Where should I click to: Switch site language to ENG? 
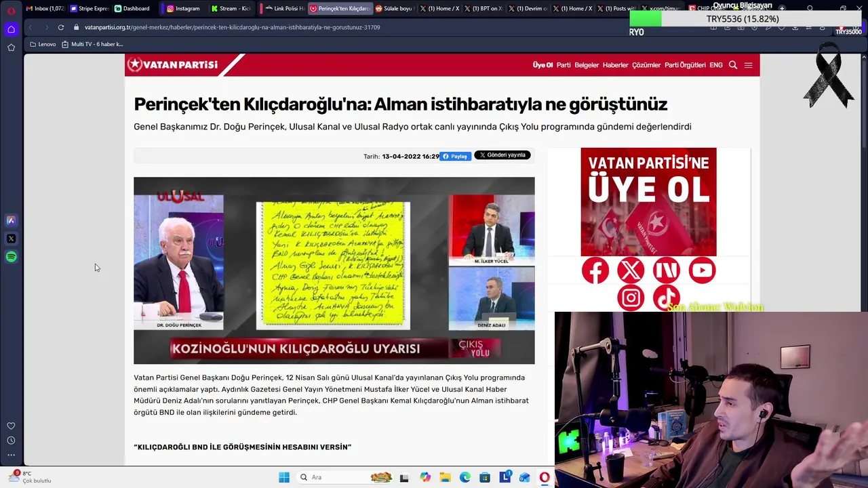(x=716, y=65)
